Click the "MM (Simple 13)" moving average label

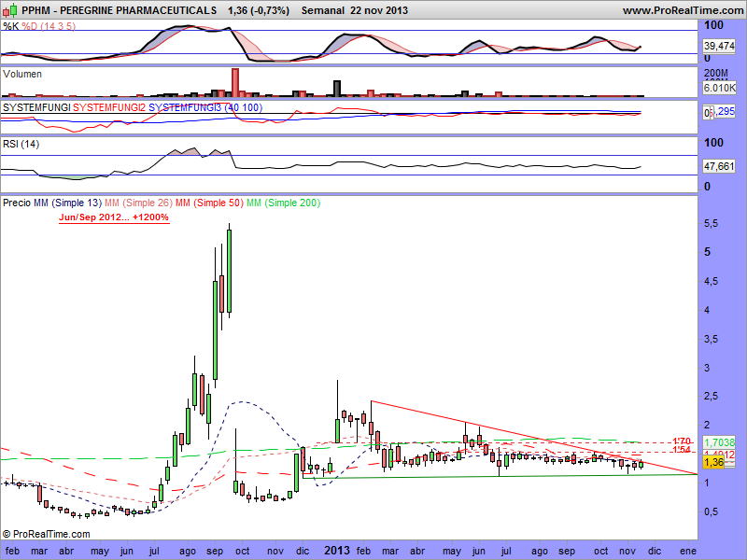(x=67, y=203)
